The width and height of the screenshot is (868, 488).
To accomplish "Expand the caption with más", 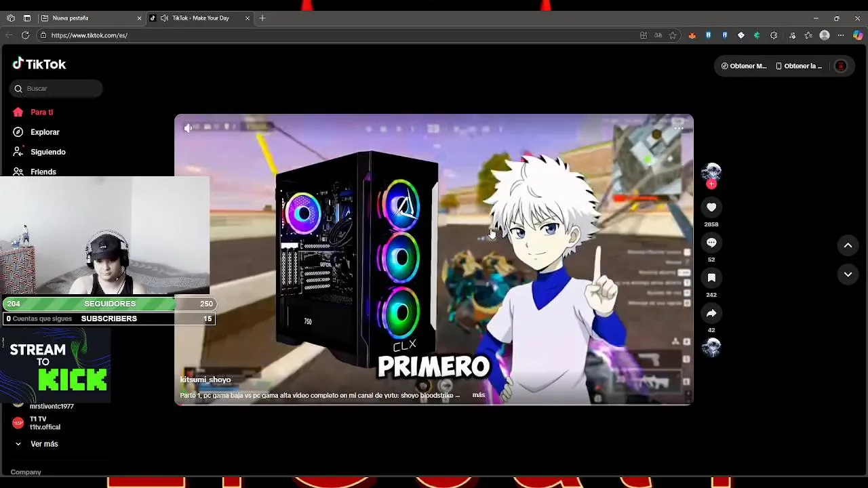I will click(479, 395).
